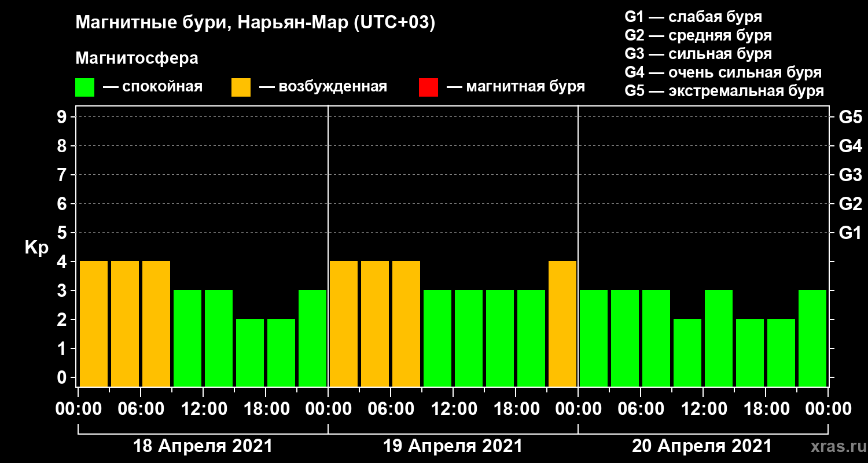The width and height of the screenshot is (868, 463).
Task: Select the '— спокойная' legend label
Action: (x=153, y=87)
